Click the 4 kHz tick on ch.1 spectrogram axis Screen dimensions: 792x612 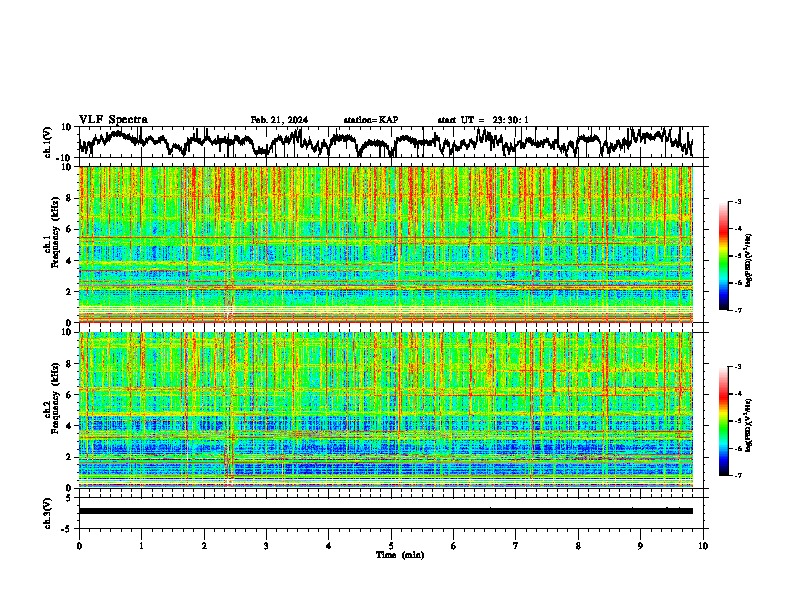[70, 261]
